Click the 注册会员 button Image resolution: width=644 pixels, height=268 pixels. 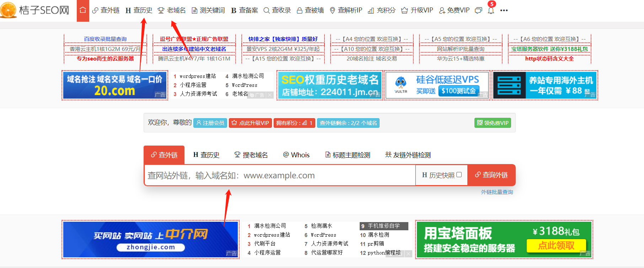pyautogui.click(x=210, y=123)
